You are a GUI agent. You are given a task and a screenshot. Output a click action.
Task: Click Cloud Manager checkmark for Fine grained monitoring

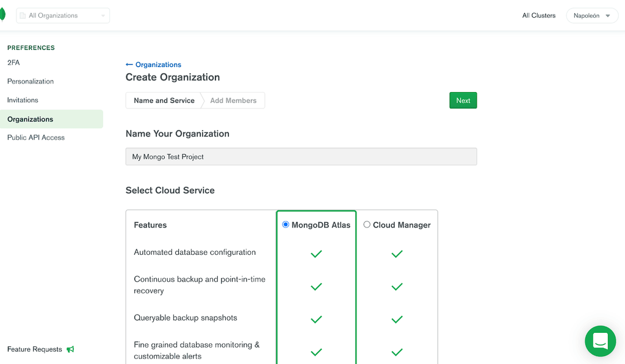(x=397, y=352)
